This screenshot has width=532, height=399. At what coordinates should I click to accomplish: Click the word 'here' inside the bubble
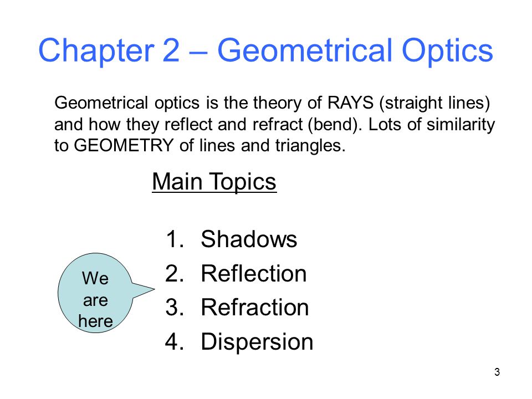click(95, 321)
